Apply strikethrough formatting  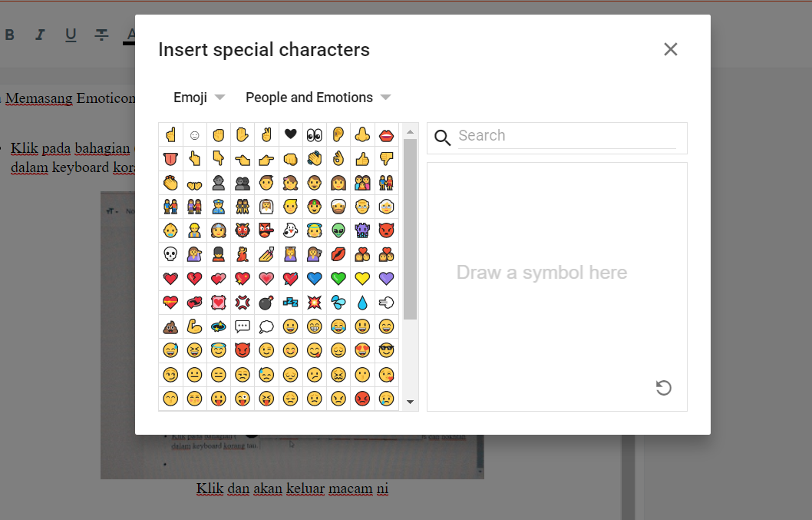[x=101, y=35]
